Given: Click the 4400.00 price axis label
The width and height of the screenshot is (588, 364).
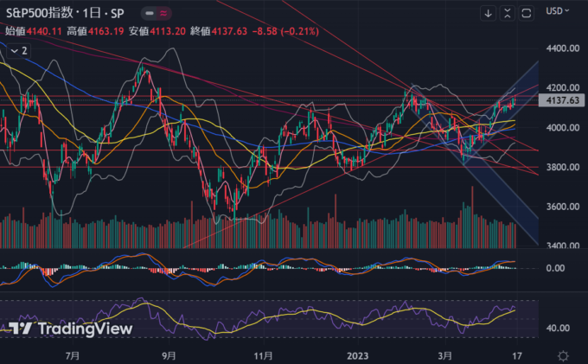Looking at the screenshot, I should click(561, 49).
